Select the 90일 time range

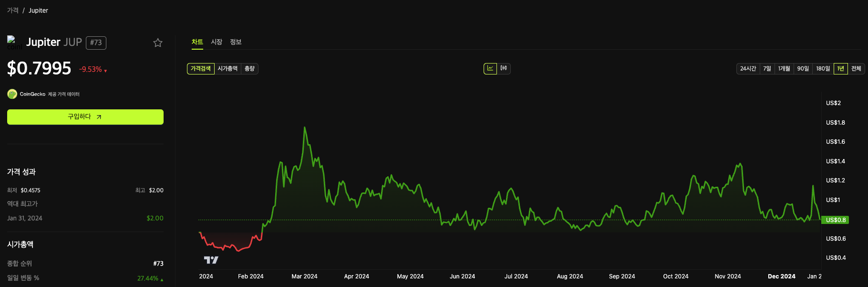(803, 69)
